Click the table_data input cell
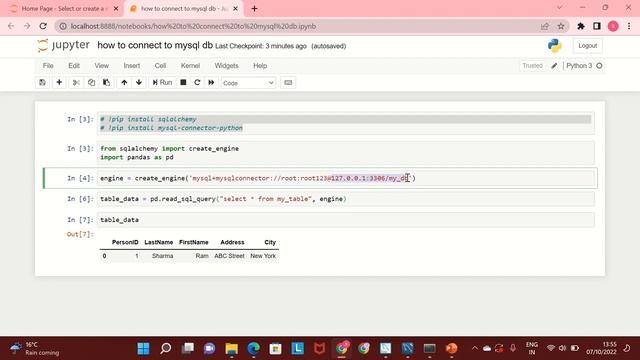The image size is (640, 360). [x=345, y=220]
